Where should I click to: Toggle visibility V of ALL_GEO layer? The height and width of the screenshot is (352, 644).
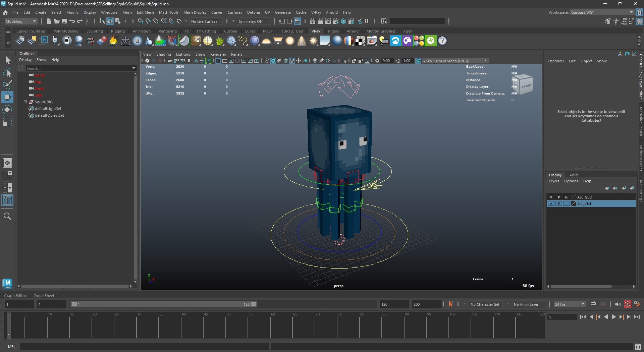pyautogui.click(x=551, y=197)
